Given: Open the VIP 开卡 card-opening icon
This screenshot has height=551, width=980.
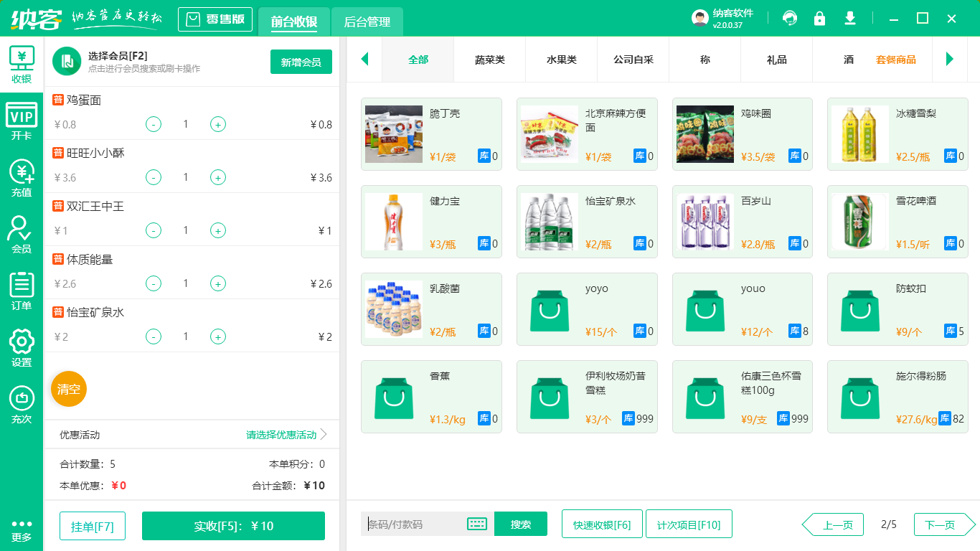Looking at the screenshot, I should pyautogui.click(x=22, y=118).
